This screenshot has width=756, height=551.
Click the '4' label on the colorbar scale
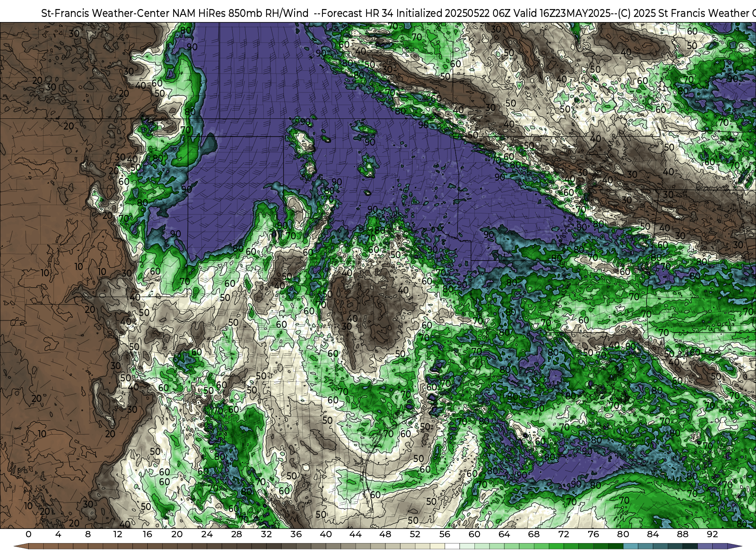(x=58, y=534)
